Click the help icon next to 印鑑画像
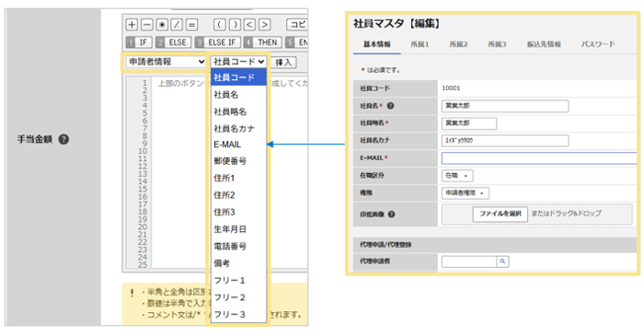The height and width of the screenshot is (336, 644). tap(391, 214)
